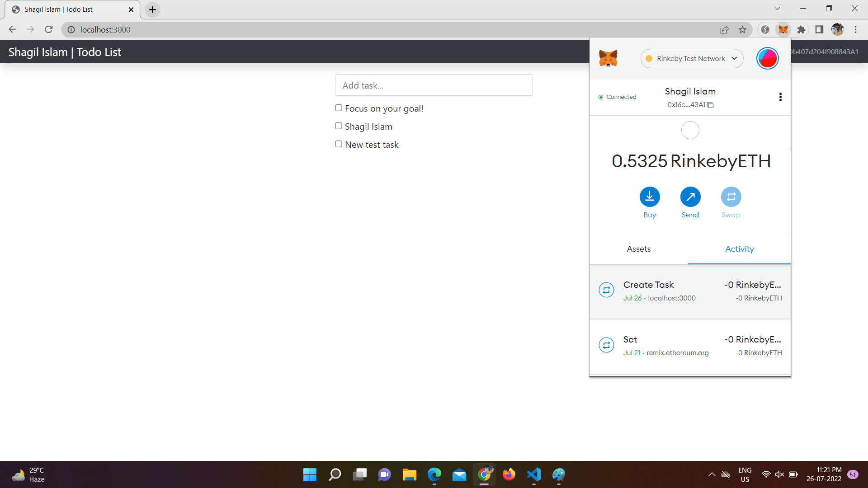Expand the Rinkeby Test Network dropdown
Viewport: 868px width, 488px height.
click(x=692, y=59)
